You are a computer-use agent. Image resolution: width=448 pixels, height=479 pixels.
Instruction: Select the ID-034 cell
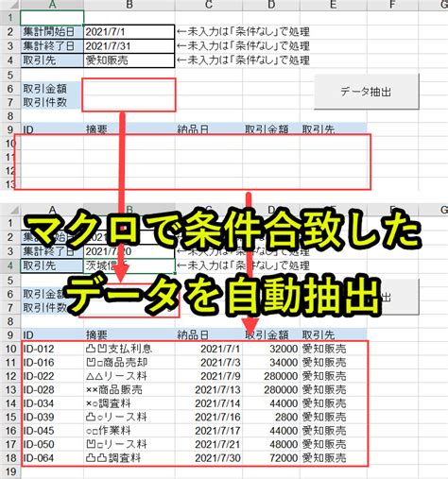[52, 403]
